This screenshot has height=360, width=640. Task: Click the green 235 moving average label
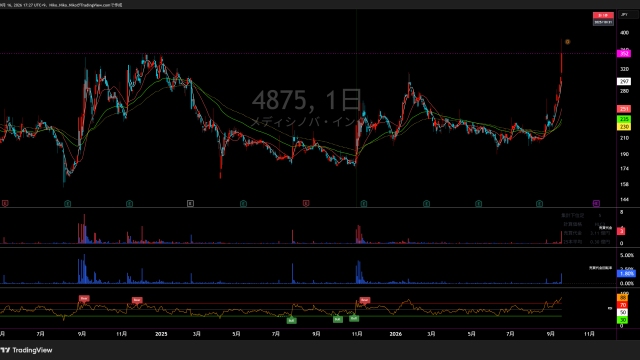coord(624,119)
